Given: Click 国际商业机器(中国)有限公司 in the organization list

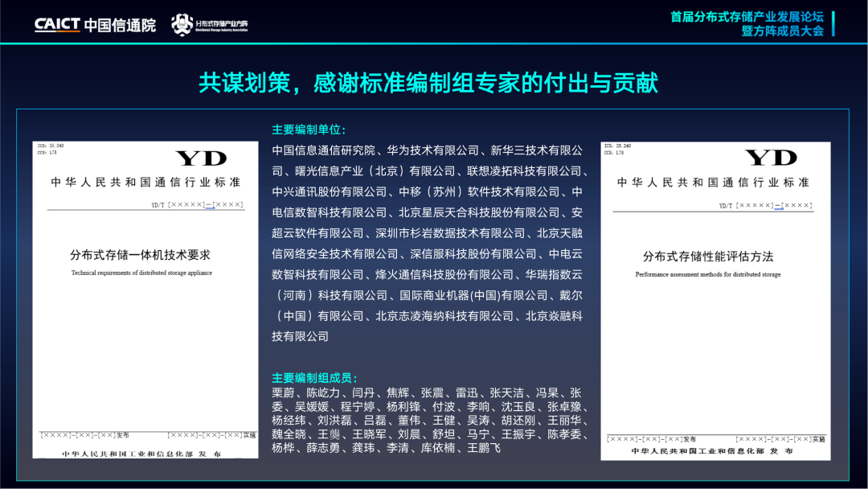Looking at the screenshot, I should coord(473,295).
